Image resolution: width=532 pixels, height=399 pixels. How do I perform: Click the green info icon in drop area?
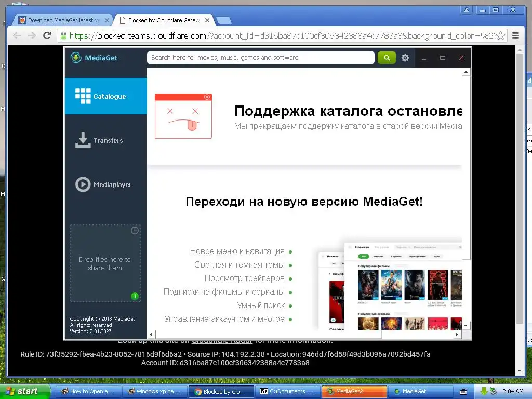135,296
